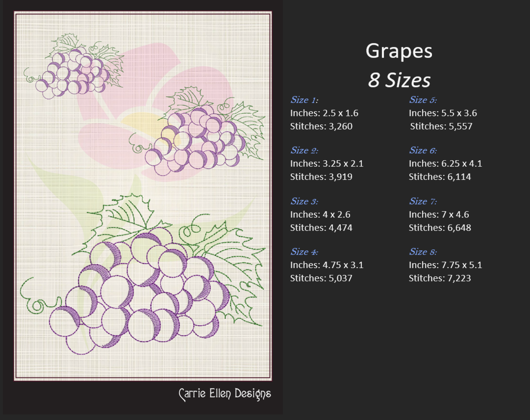The height and width of the screenshot is (420, 530).
Task: Click the Size 2 label
Action: point(304,150)
